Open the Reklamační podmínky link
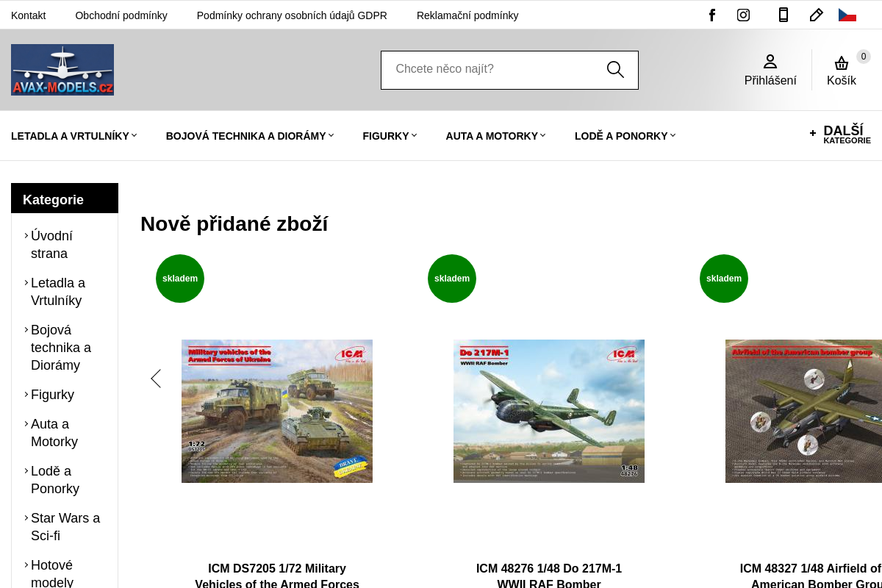 467,15
